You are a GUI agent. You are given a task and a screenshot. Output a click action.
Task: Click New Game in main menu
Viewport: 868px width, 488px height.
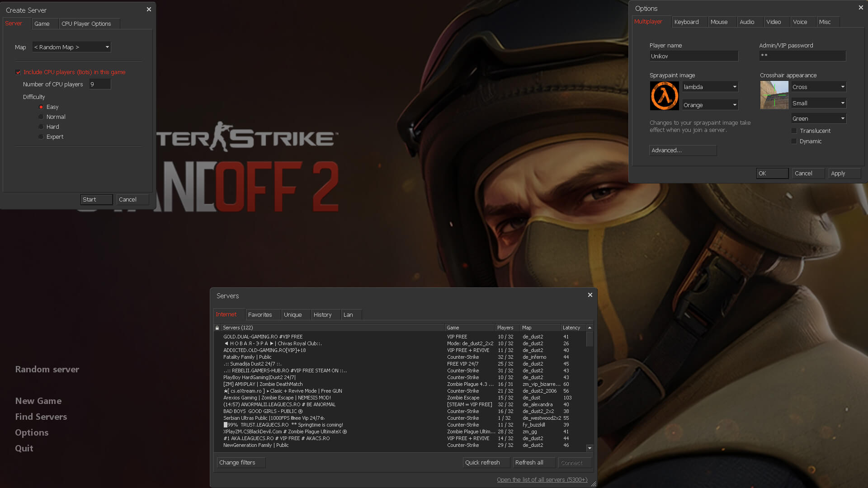[38, 401]
